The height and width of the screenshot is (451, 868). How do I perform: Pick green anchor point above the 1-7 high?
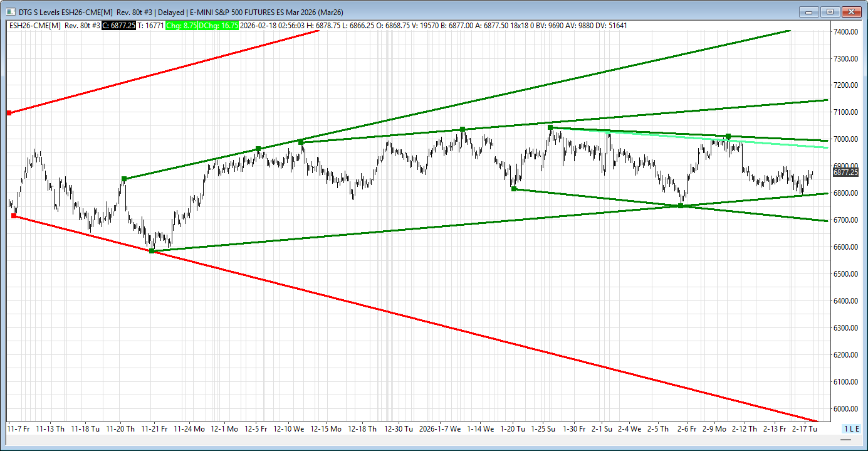click(462, 129)
